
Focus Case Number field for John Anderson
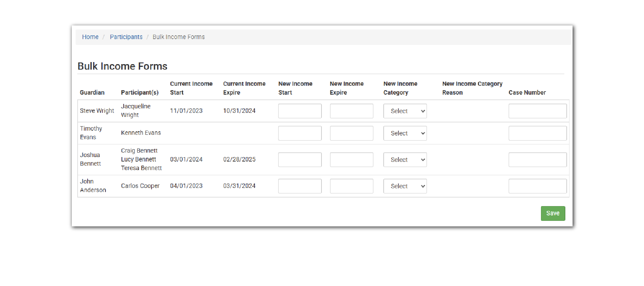[537, 186]
